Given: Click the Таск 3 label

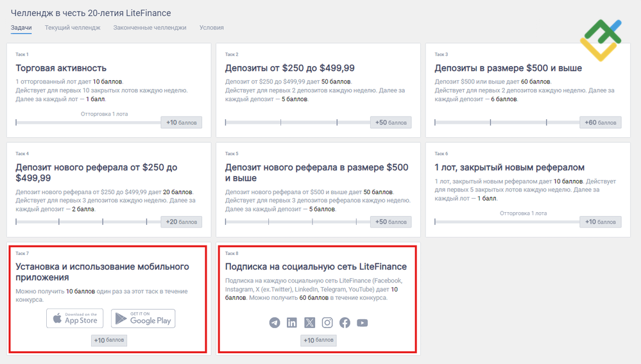Looking at the screenshot, I should click(x=441, y=54).
